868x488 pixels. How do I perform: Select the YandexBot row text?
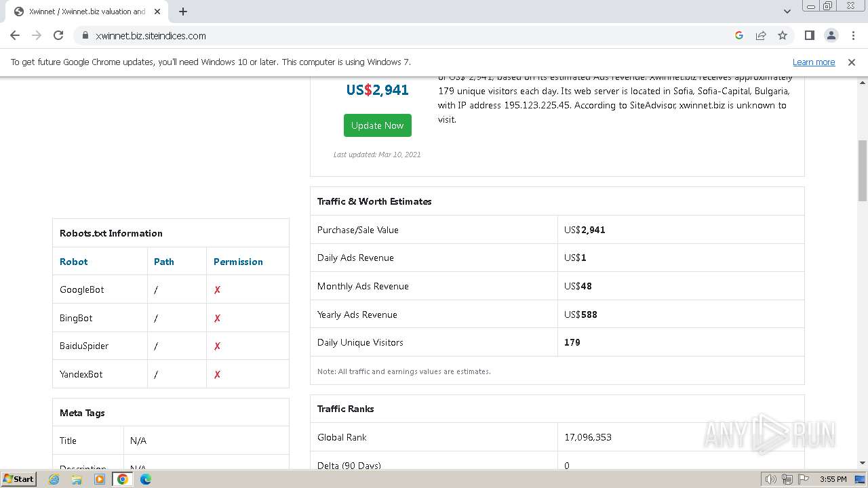coord(81,374)
